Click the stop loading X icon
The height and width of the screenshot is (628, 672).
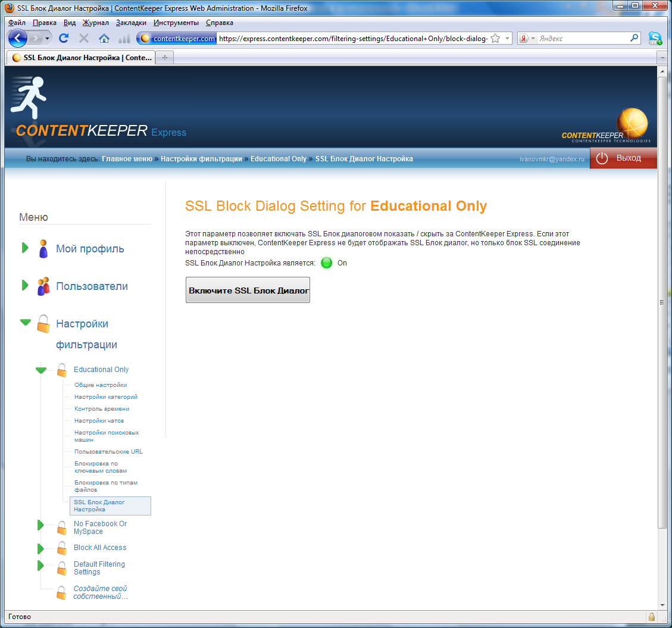(x=84, y=39)
